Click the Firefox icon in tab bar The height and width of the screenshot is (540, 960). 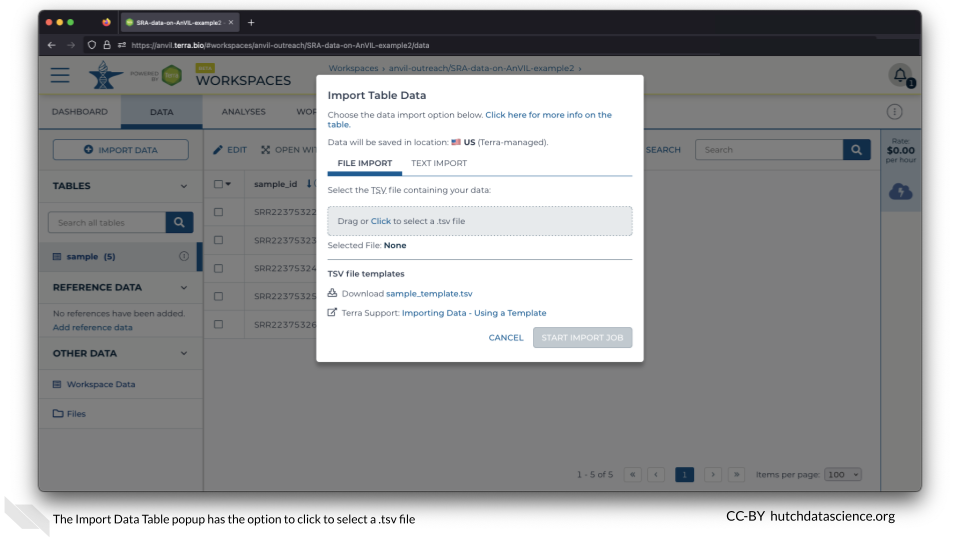(x=107, y=22)
